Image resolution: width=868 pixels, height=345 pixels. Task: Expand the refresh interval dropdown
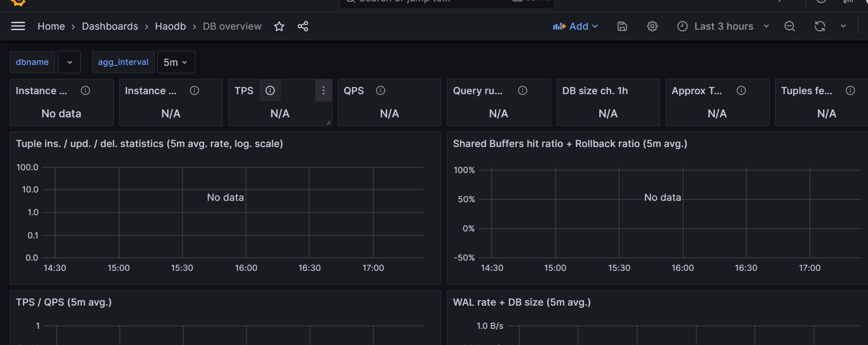843,26
